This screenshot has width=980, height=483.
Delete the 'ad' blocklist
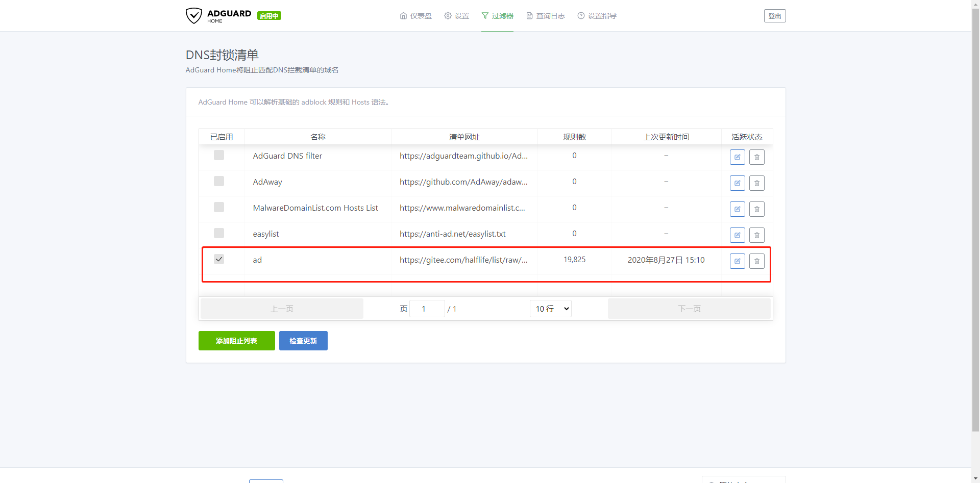coord(756,261)
